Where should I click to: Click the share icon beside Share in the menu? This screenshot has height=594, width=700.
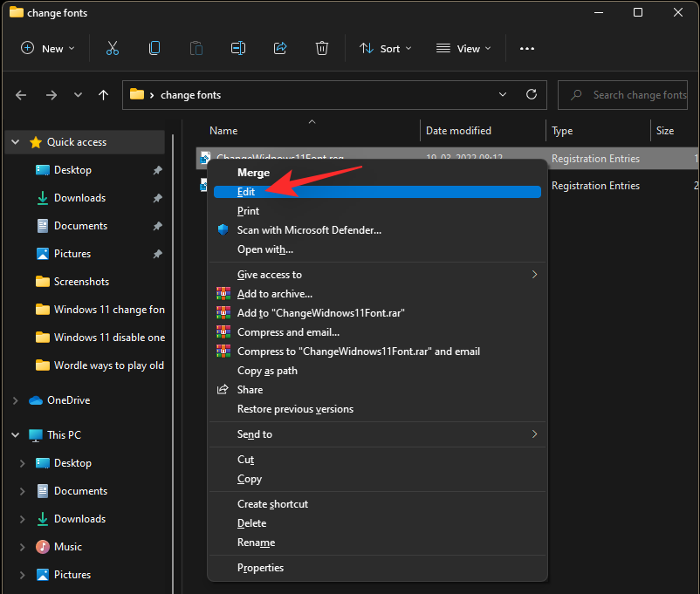click(223, 390)
